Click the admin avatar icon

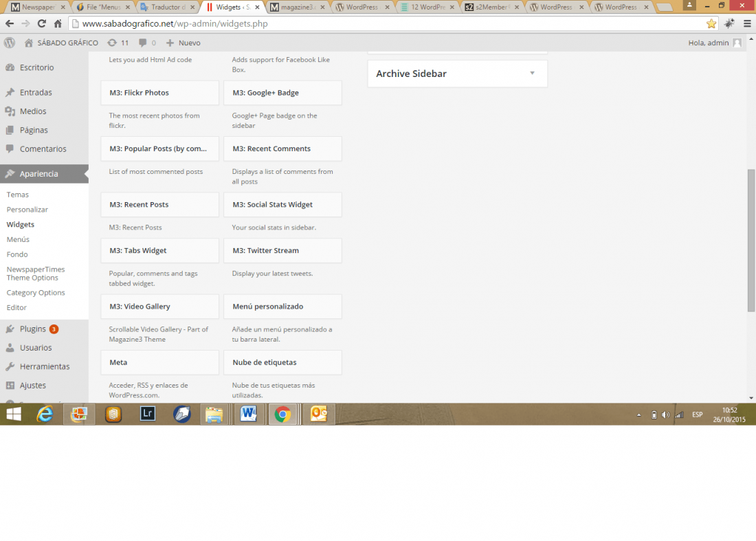point(737,43)
